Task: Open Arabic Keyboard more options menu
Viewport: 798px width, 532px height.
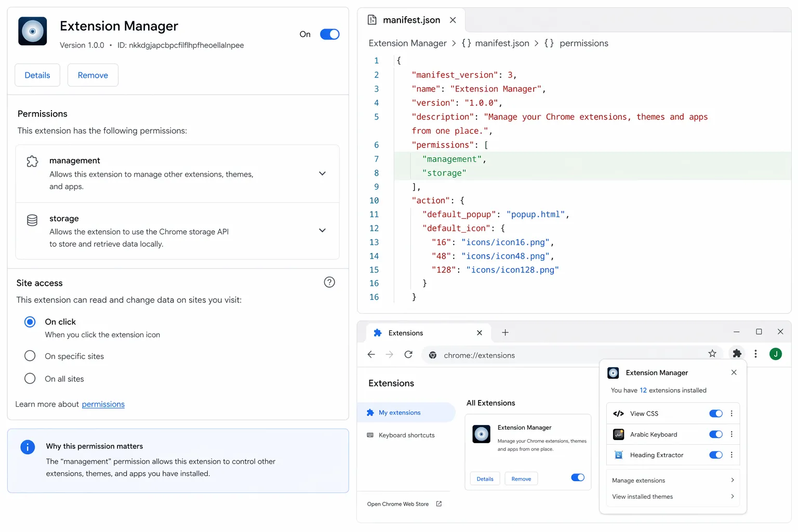Action: pyautogui.click(x=731, y=434)
